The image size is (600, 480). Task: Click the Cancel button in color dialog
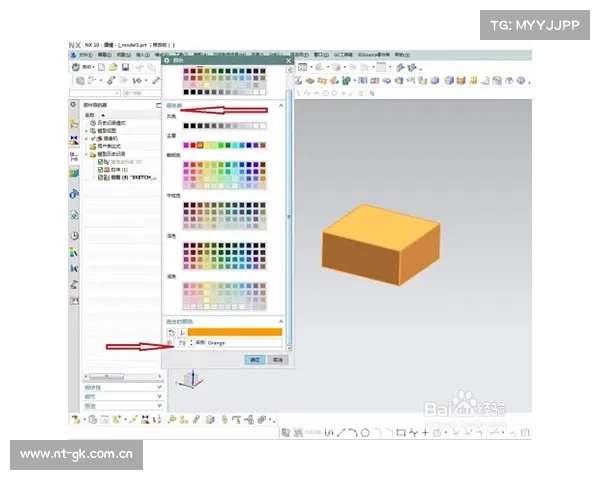pos(274,358)
